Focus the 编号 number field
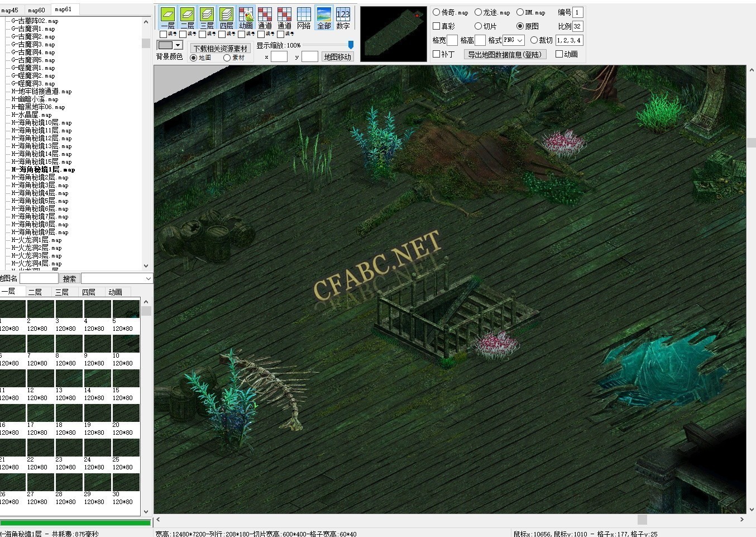 pyautogui.click(x=578, y=12)
